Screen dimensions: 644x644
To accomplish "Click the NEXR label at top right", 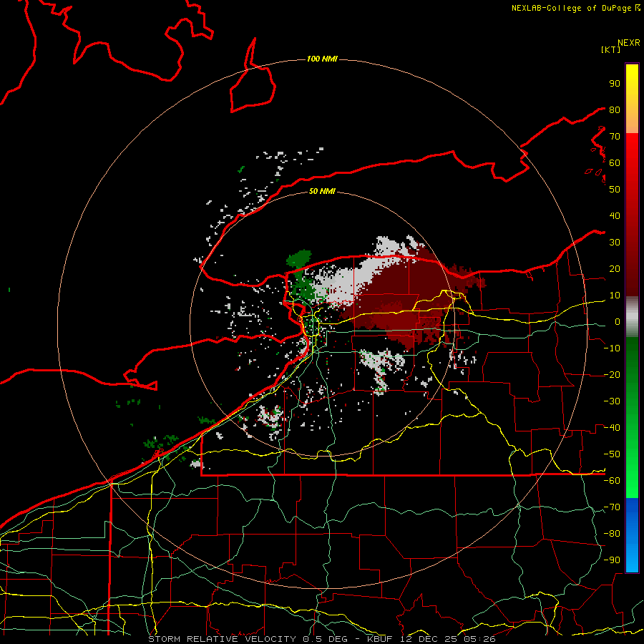I will (x=629, y=43).
